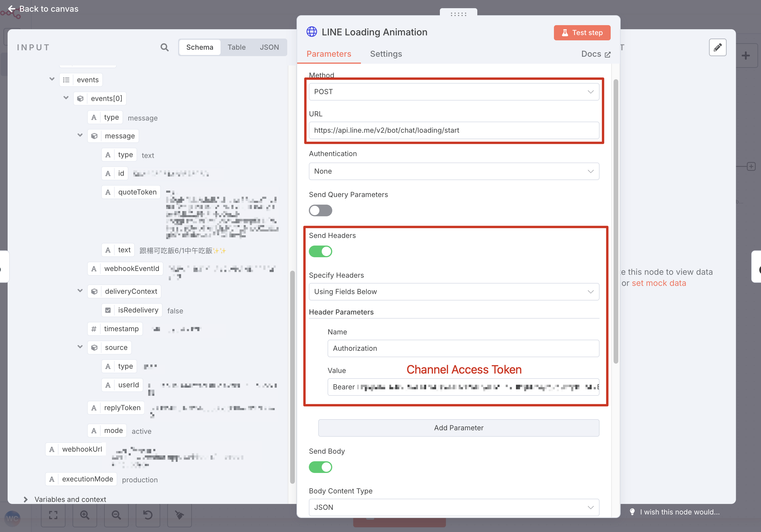Expand Variables and context section
761x532 pixels.
pos(26,499)
